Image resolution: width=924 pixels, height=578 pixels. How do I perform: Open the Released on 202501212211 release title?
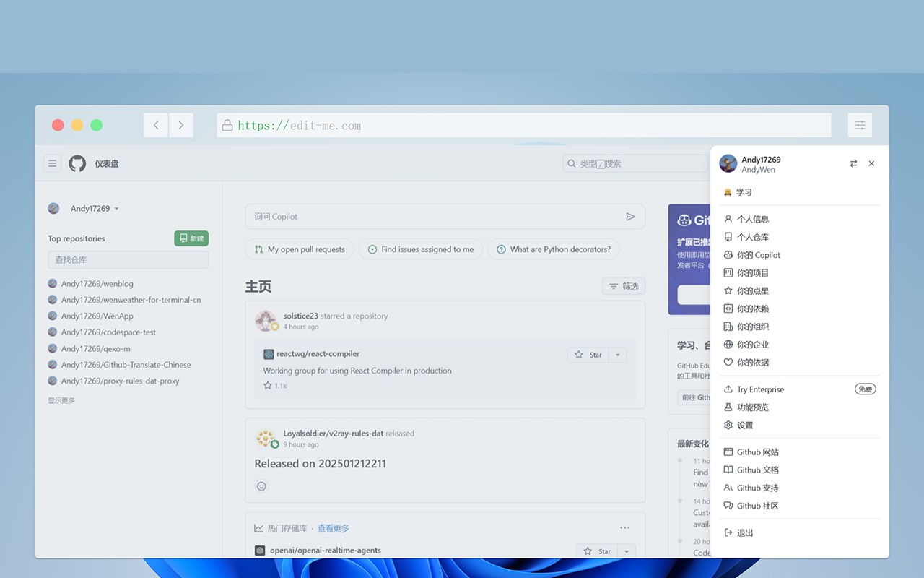321,464
